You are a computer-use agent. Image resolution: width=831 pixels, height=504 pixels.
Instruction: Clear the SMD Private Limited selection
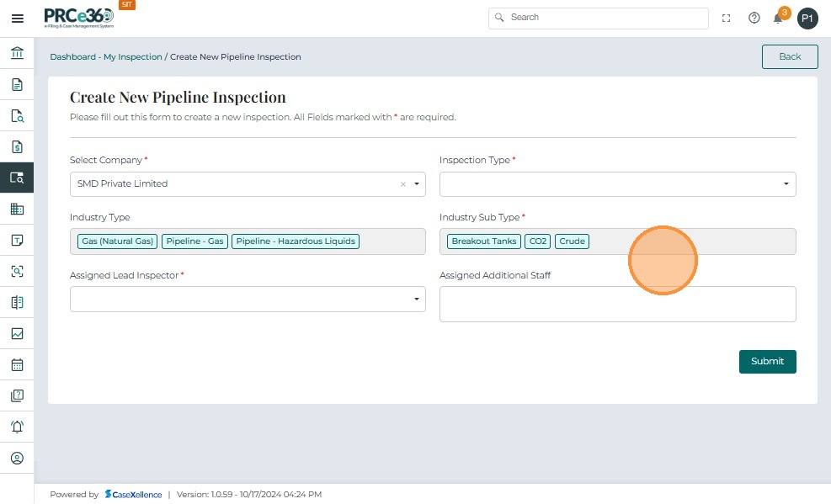coord(402,184)
